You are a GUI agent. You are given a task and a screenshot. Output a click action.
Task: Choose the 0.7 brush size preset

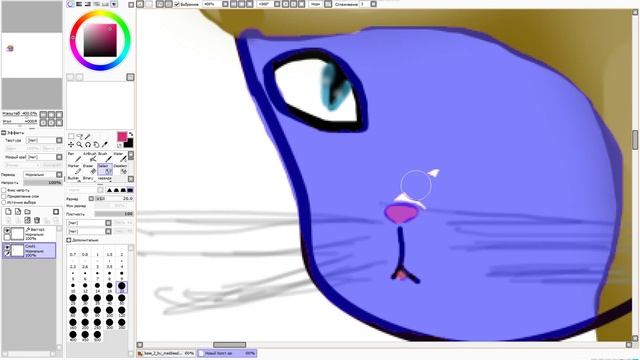(x=73, y=251)
